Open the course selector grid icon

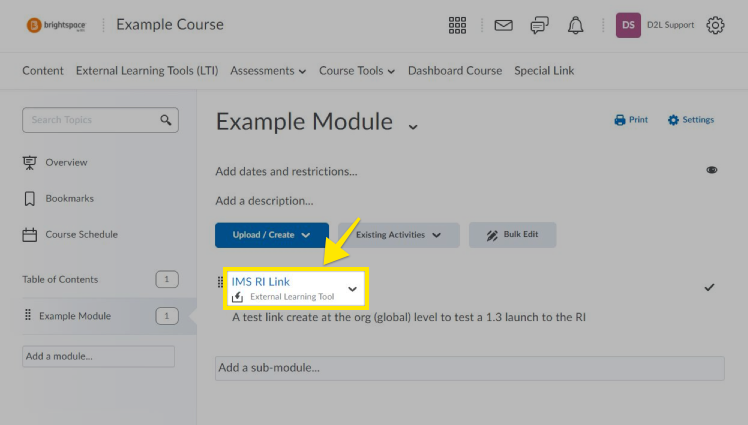[457, 25]
